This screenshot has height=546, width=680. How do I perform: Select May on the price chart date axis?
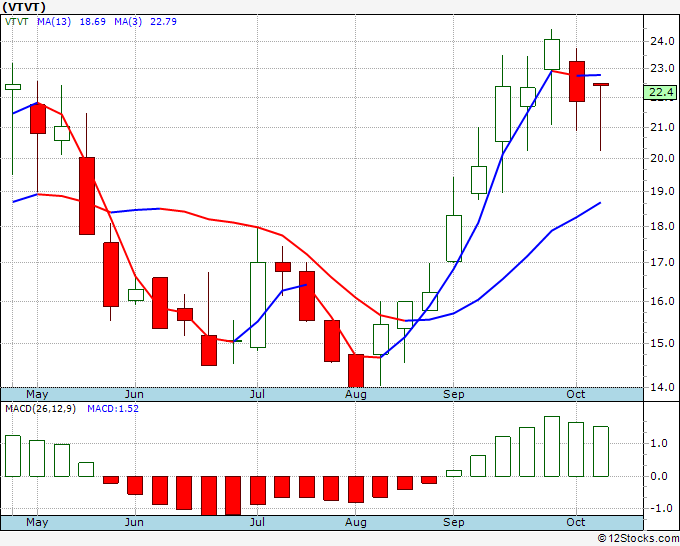[37, 394]
